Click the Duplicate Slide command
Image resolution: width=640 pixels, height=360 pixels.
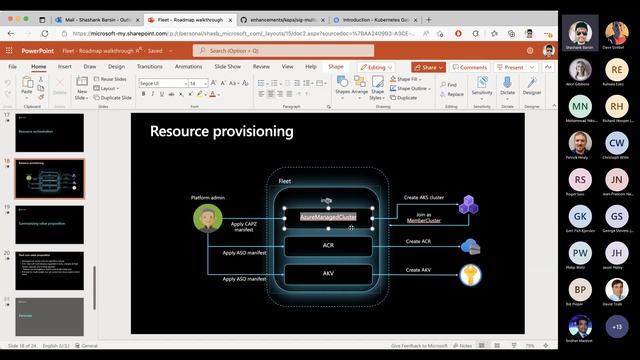pos(113,98)
